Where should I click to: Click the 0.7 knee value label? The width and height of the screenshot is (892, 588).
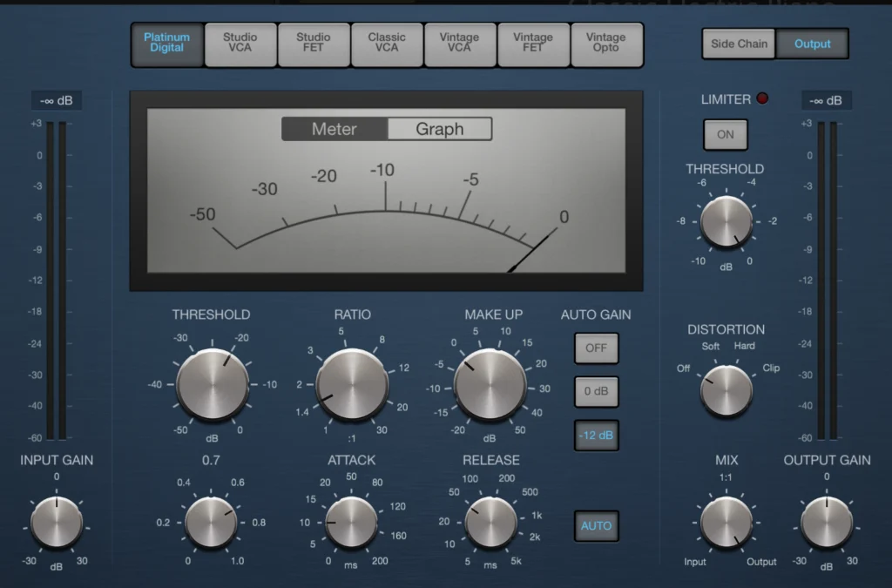tap(211, 460)
